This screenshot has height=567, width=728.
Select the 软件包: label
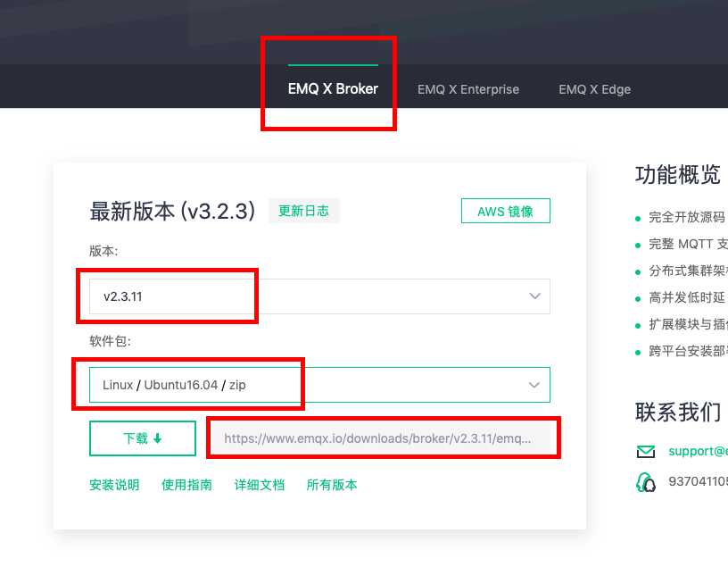[110, 341]
